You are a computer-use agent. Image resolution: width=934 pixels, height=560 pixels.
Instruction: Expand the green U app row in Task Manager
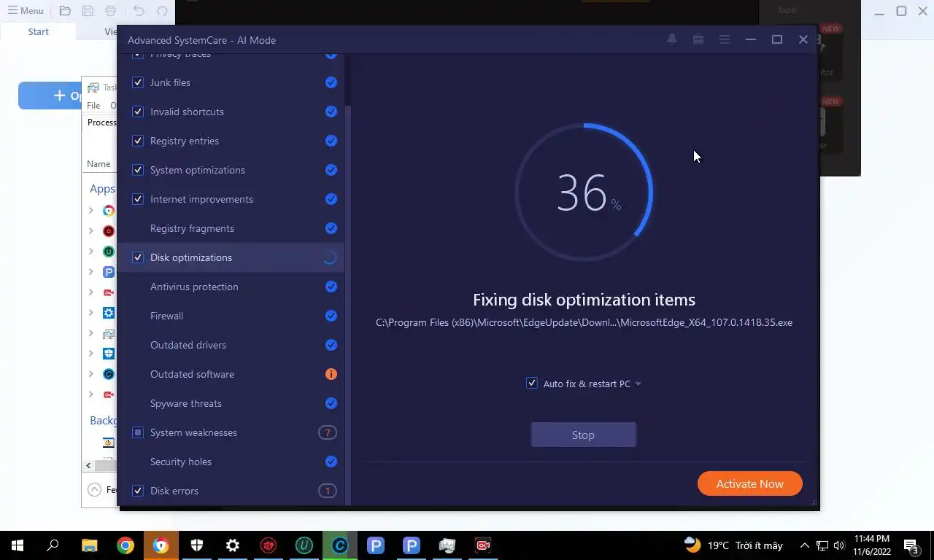coord(90,252)
